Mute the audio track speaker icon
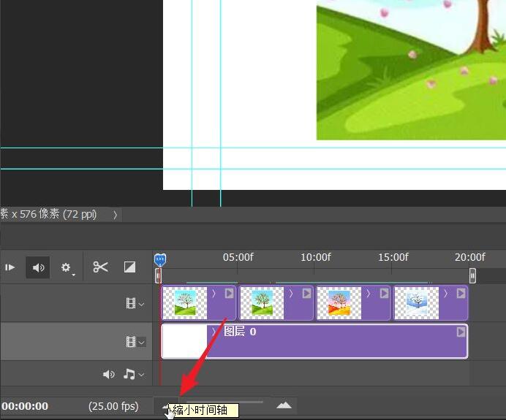506x420 pixels. coord(109,374)
